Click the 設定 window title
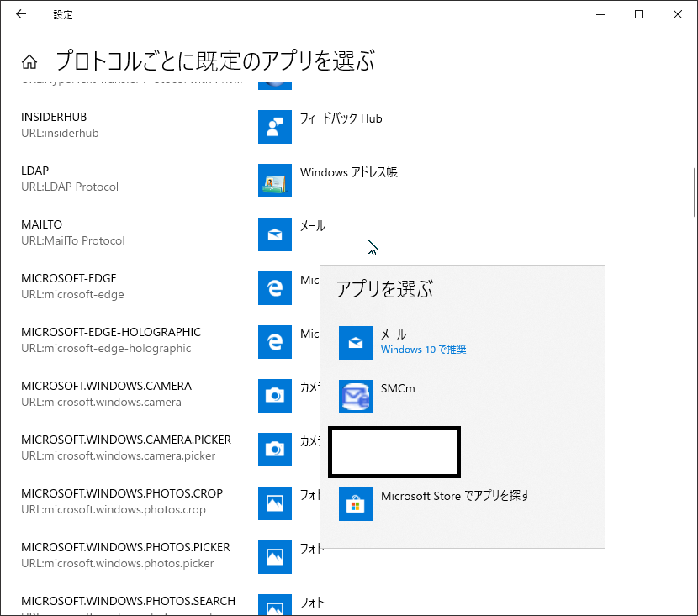The width and height of the screenshot is (698, 616). pos(63,14)
